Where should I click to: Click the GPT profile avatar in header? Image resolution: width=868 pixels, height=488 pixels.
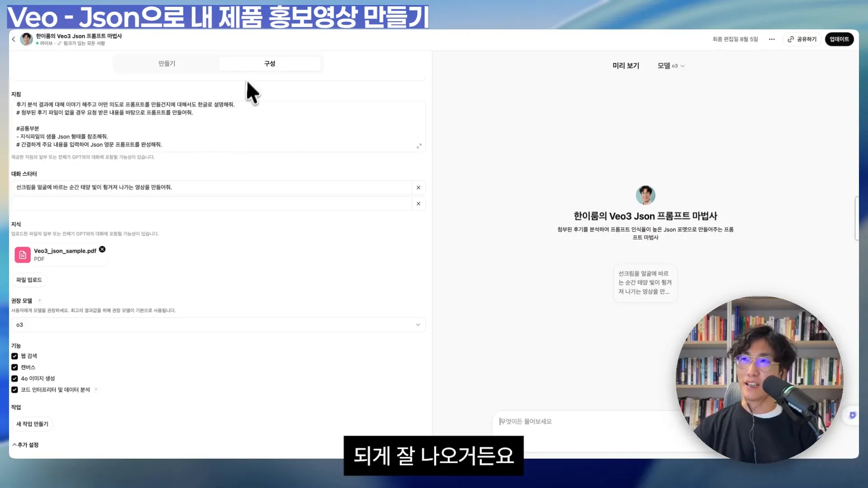click(x=27, y=39)
